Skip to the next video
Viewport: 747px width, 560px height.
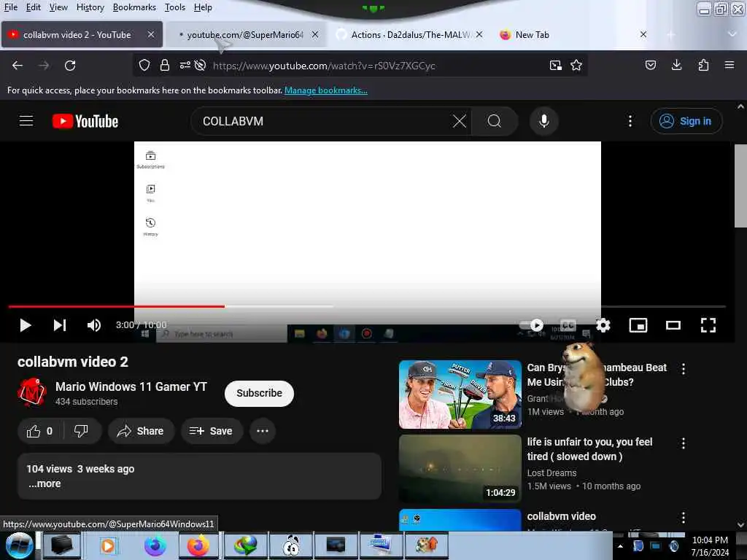coord(60,325)
